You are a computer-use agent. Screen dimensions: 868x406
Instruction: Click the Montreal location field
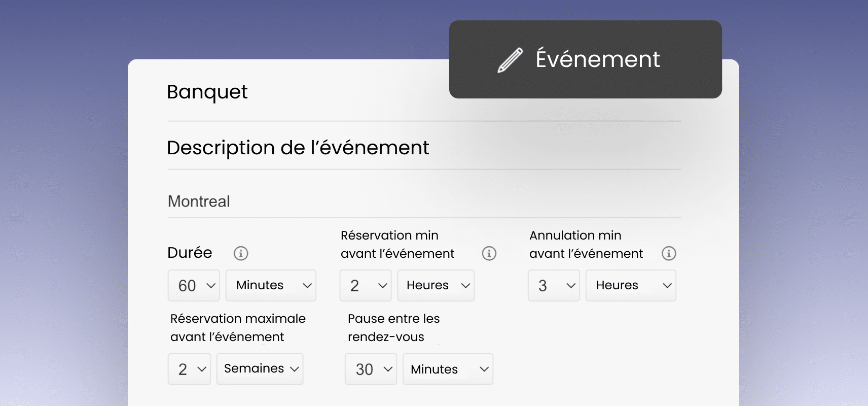[424, 201]
